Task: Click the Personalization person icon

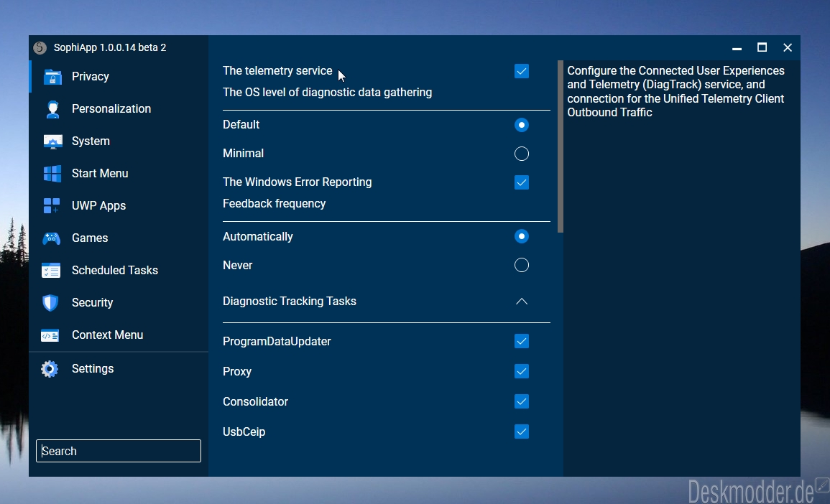Action: pyautogui.click(x=52, y=109)
